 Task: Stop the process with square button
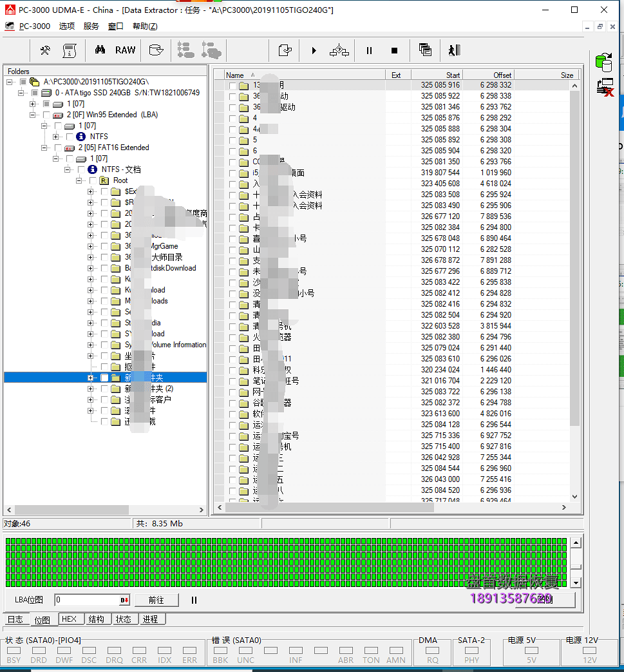[x=395, y=50]
